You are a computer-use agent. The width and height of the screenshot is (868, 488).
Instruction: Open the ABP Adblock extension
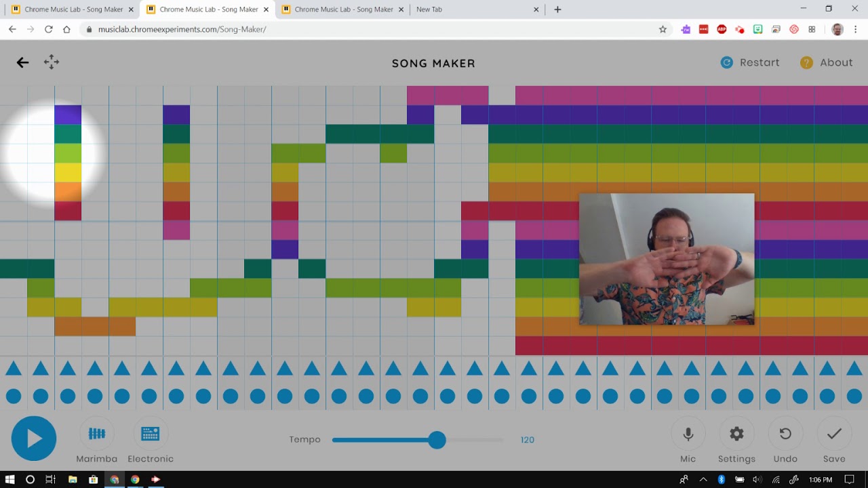point(722,29)
